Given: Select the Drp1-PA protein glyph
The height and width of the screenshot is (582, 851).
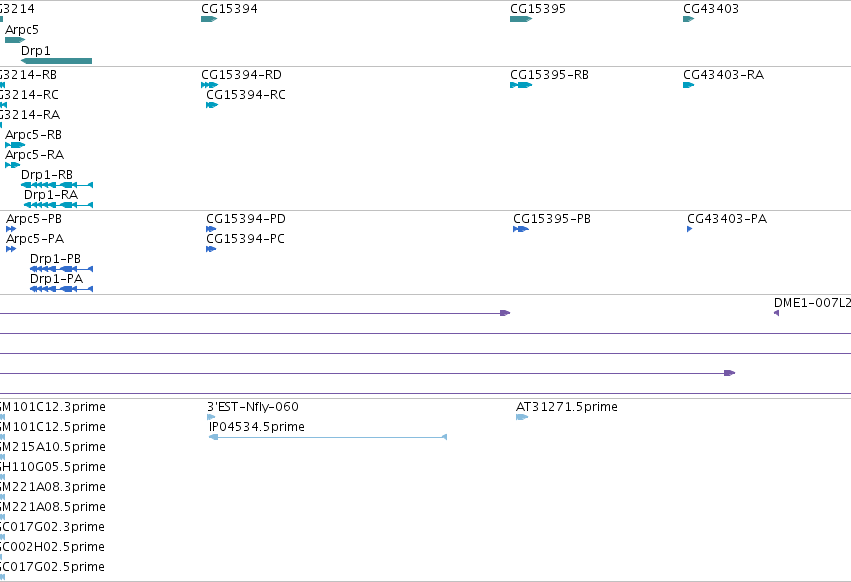Looking at the screenshot, I should (61, 289).
